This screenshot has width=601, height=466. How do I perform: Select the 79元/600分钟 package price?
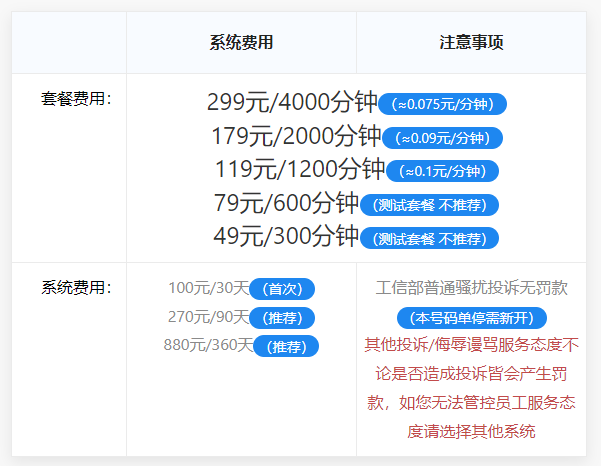click(286, 202)
